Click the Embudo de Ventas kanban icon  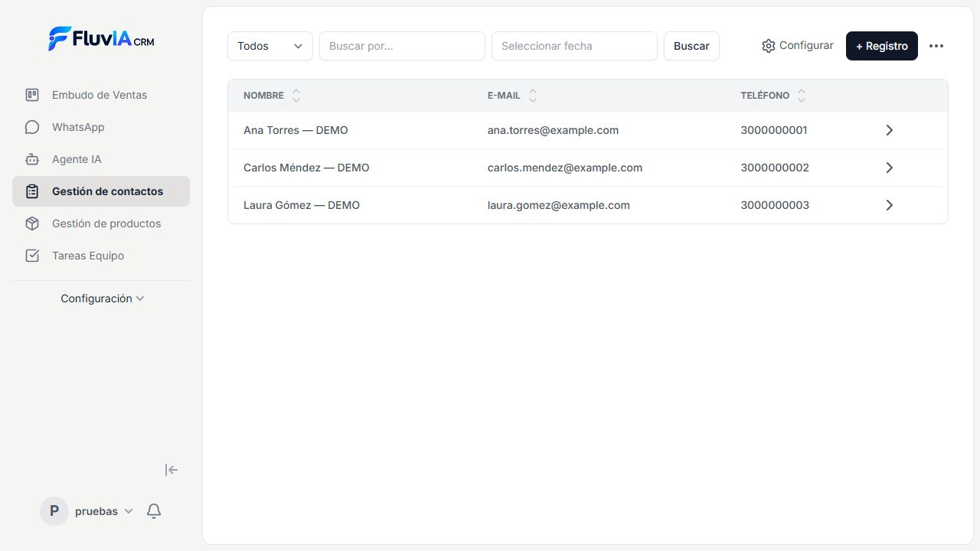click(x=32, y=95)
